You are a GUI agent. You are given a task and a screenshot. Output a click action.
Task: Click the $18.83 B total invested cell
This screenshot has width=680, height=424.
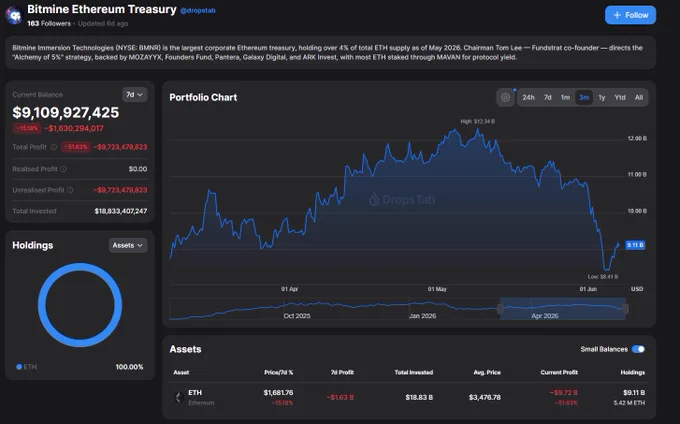(x=419, y=397)
